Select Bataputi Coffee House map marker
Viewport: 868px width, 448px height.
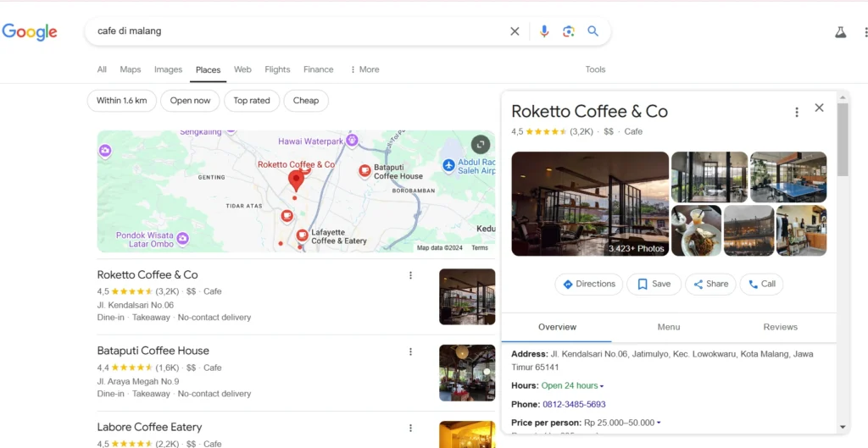coord(364,171)
